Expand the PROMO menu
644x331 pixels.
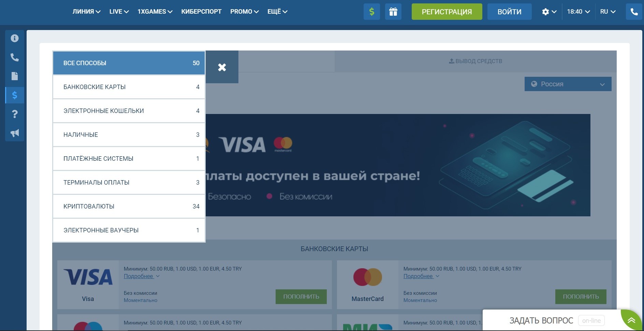[245, 12]
